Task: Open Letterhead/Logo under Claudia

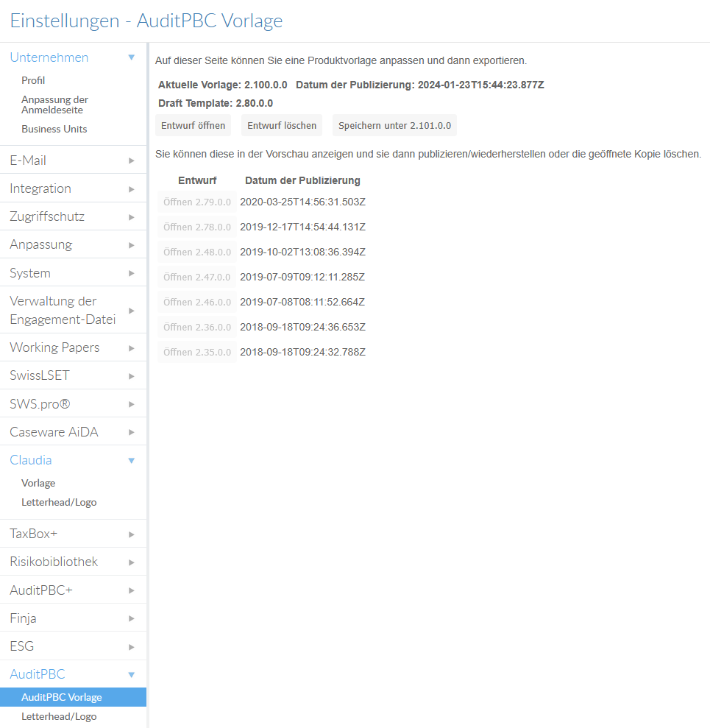Action: click(59, 502)
